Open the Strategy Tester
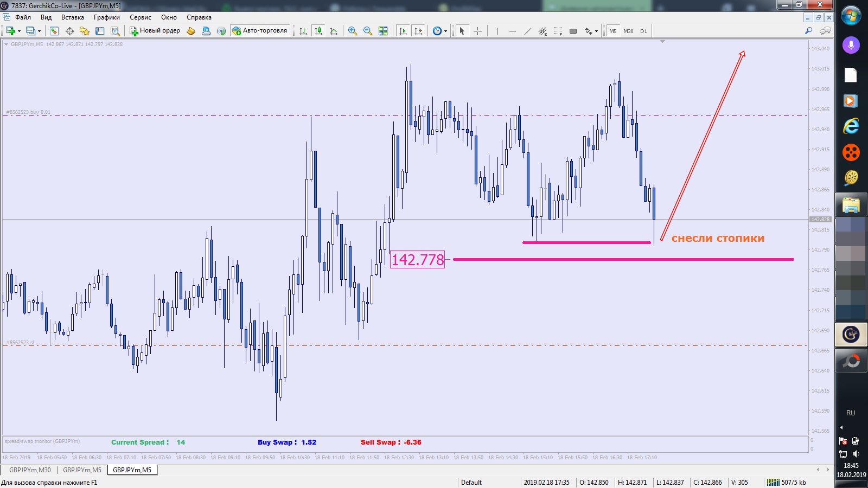This screenshot has height=488, width=868. [115, 31]
